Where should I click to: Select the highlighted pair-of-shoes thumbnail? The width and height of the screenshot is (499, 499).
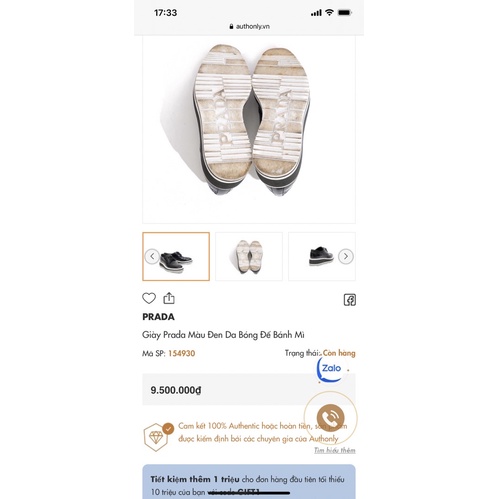(176, 256)
